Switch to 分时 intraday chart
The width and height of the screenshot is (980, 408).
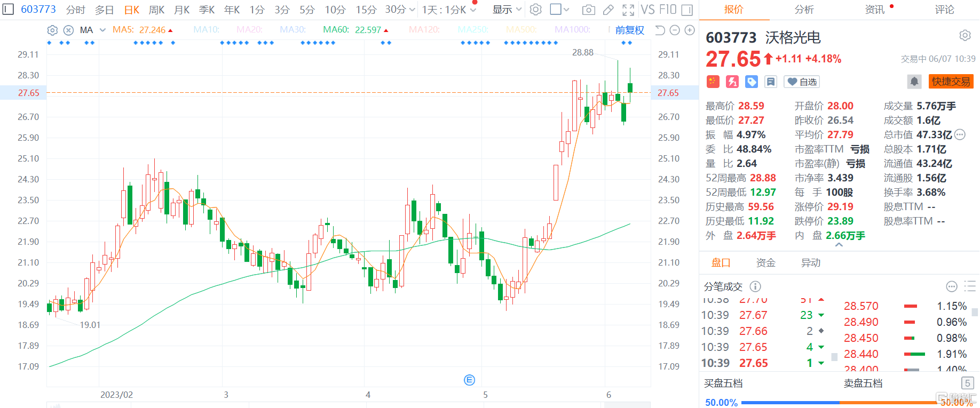76,10
